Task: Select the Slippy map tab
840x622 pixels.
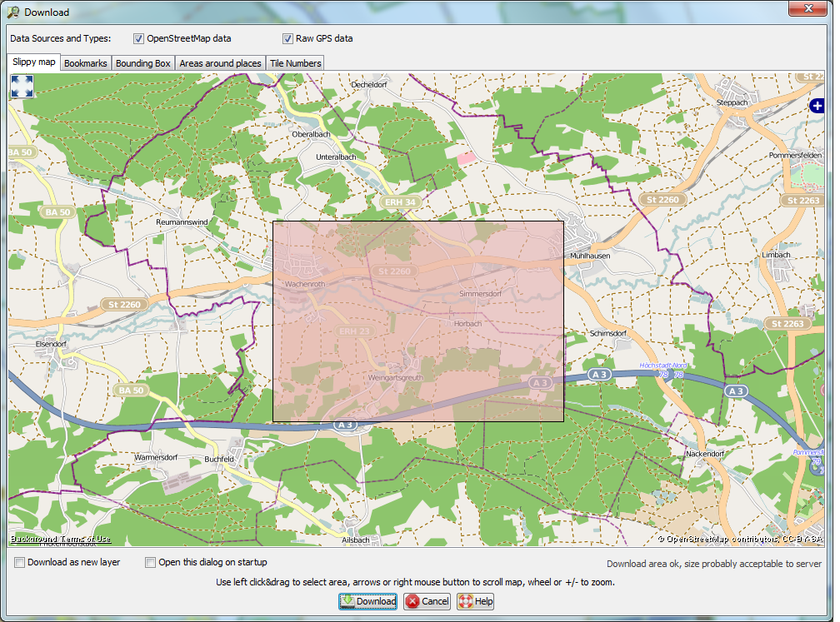Action: [x=34, y=62]
